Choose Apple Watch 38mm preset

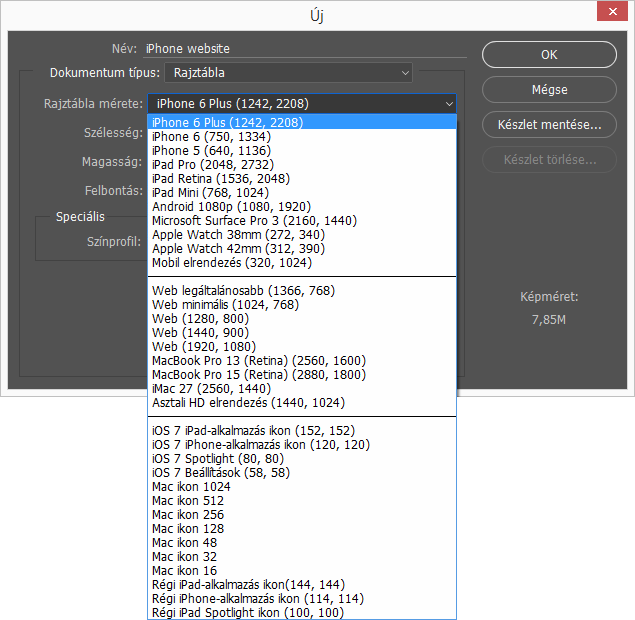(302, 235)
